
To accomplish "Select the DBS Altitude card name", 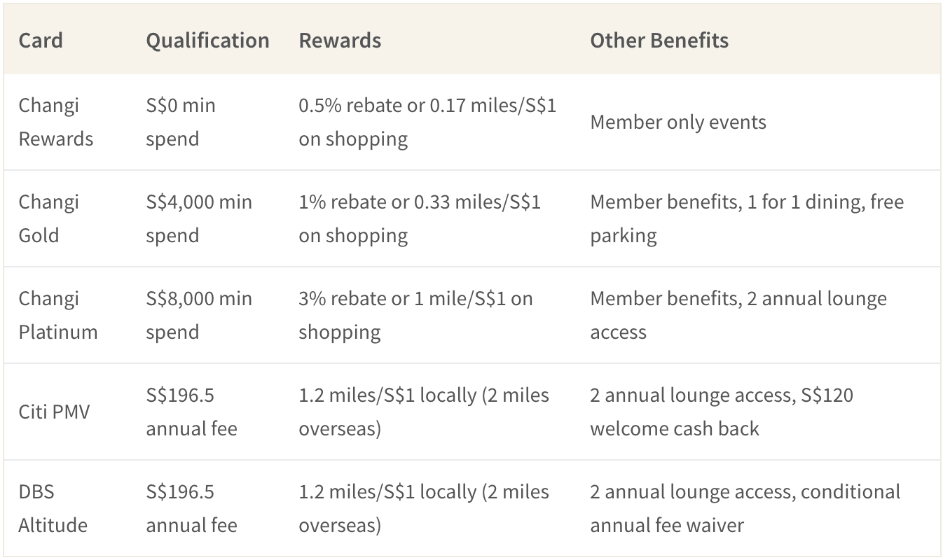I will coord(53,508).
